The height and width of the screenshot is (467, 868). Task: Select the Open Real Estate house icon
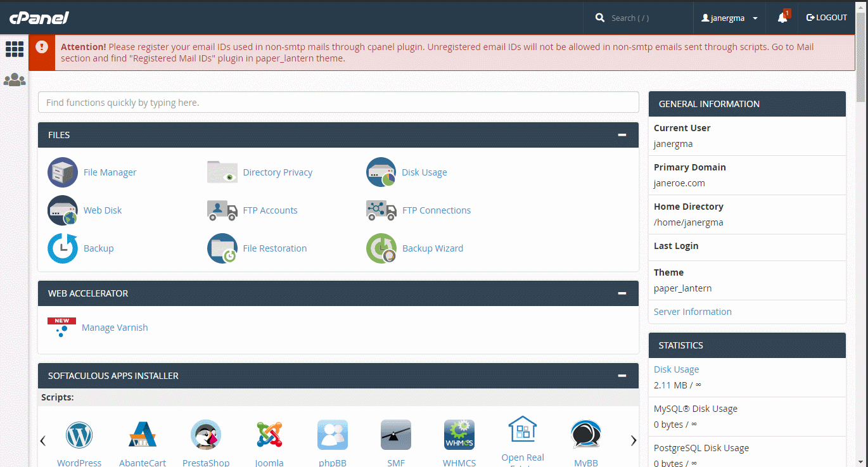[523, 429]
